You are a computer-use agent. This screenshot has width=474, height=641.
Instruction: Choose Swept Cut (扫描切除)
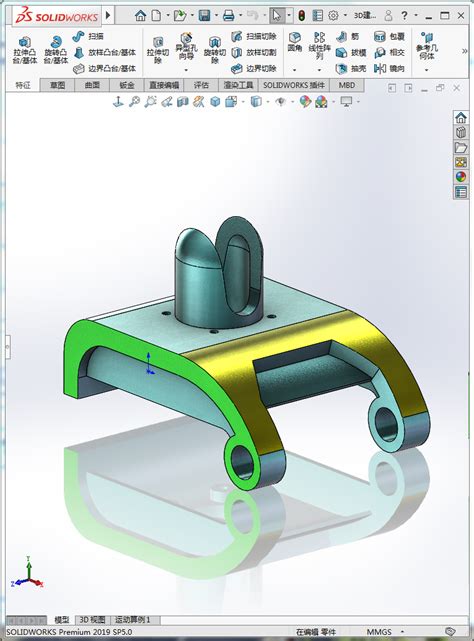tap(254, 36)
